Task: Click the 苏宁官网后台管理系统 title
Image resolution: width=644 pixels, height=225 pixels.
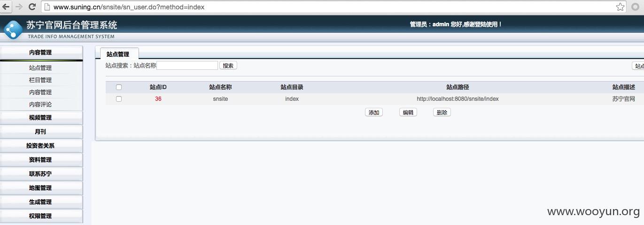Action: click(72, 25)
